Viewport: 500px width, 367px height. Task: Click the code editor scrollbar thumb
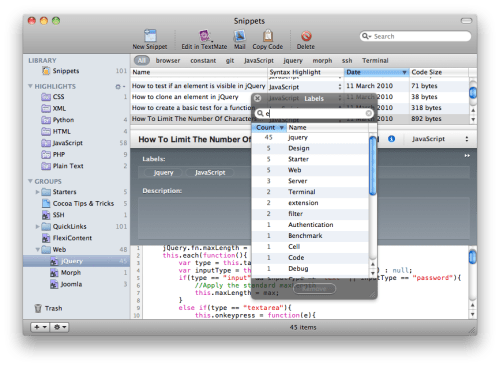(x=472, y=257)
